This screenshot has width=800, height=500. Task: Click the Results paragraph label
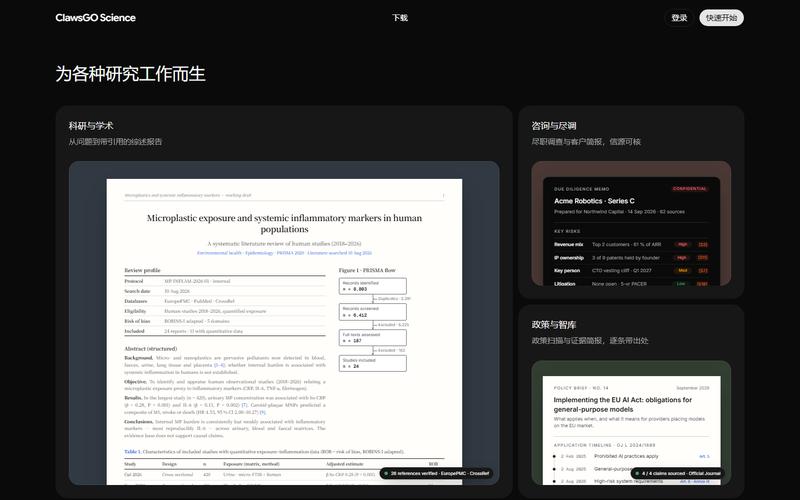click(x=133, y=397)
